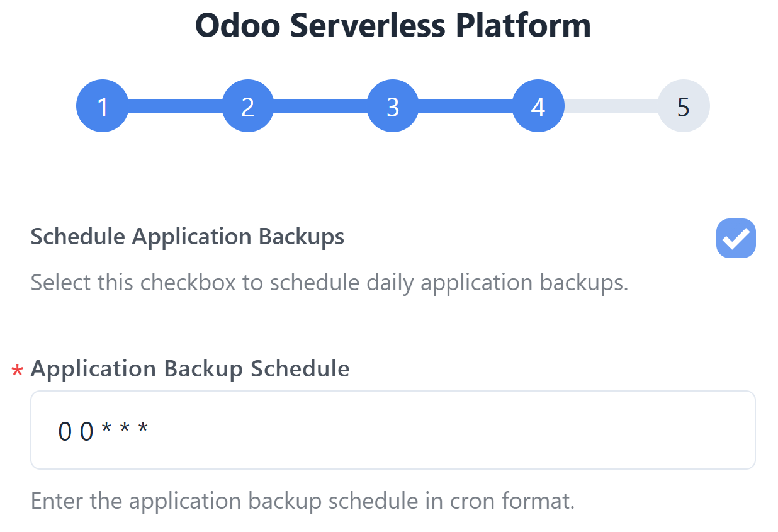This screenshot has height=532, width=778.
Task: Focus the Application Backup Schedule input field
Action: click(393, 430)
